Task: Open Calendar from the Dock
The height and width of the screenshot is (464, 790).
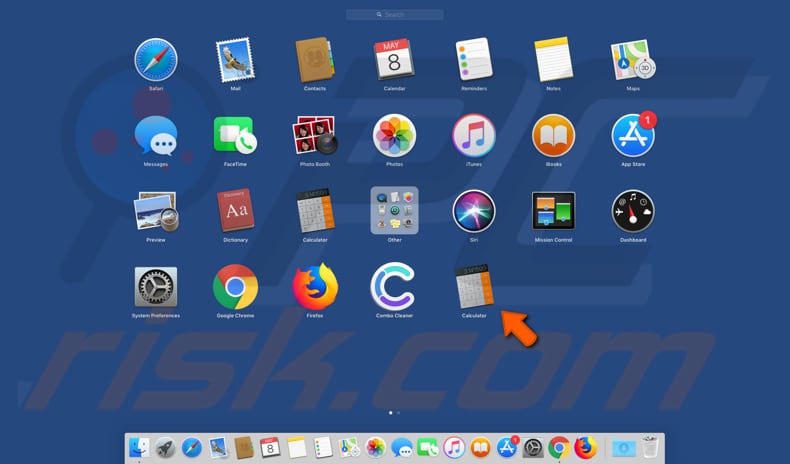Action: pos(270,447)
